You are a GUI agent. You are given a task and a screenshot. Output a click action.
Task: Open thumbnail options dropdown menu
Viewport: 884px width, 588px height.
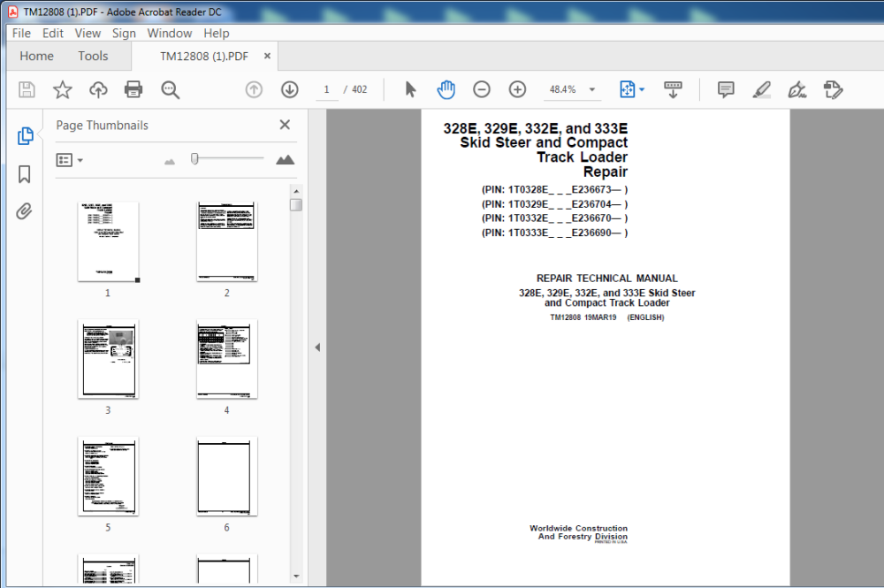pos(69,160)
